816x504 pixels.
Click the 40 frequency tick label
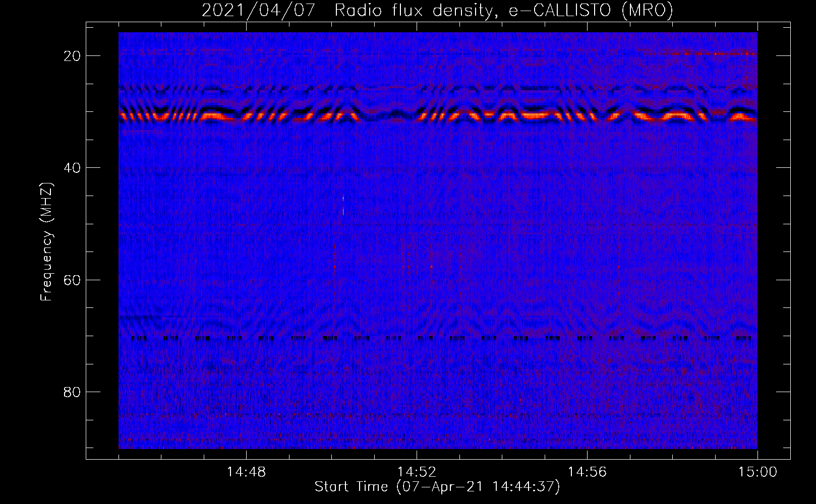[x=72, y=168]
